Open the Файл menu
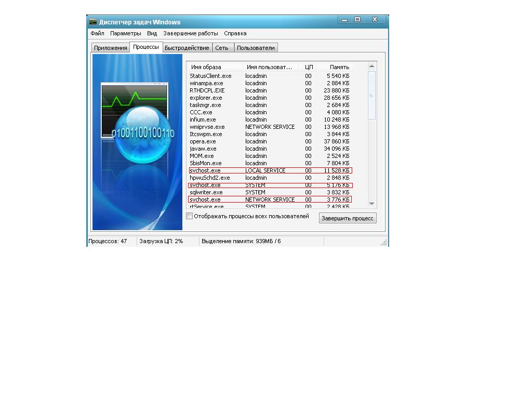532x399 pixels. click(97, 33)
